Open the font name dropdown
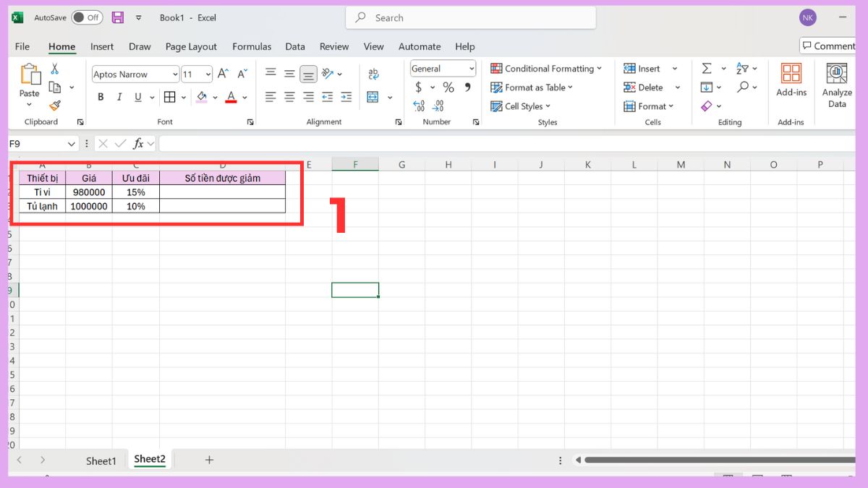The image size is (868, 488). click(175, 74)
